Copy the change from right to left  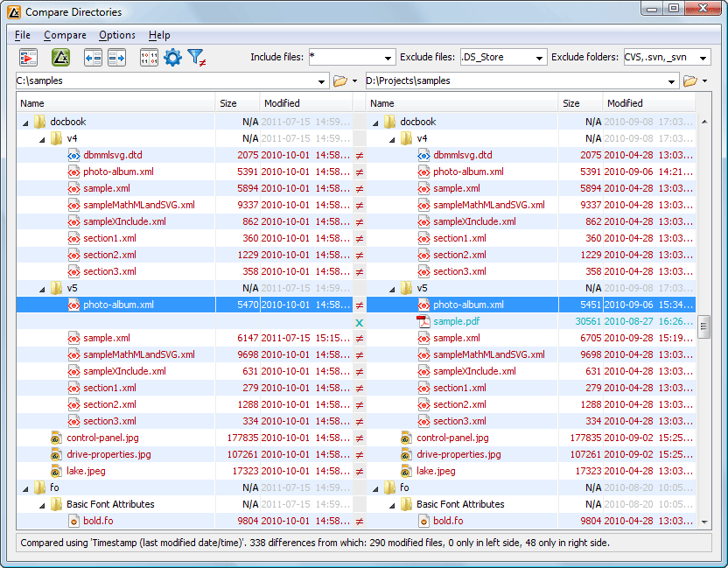pos(93,56)
